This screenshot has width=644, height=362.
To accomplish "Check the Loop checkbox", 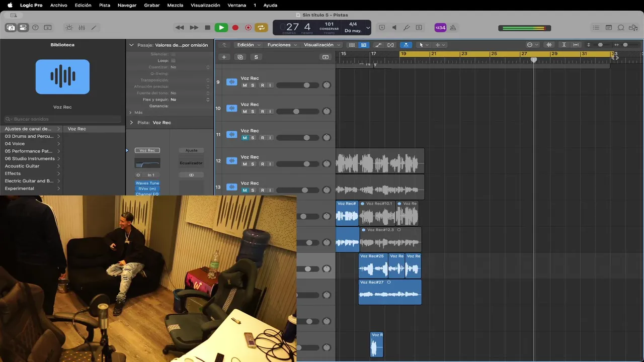I will 173,60.
